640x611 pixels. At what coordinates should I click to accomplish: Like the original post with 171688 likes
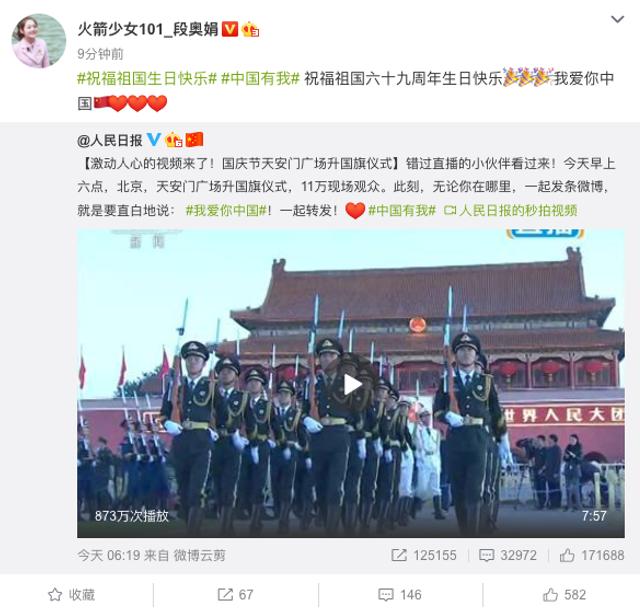click(x=592, y=555)
